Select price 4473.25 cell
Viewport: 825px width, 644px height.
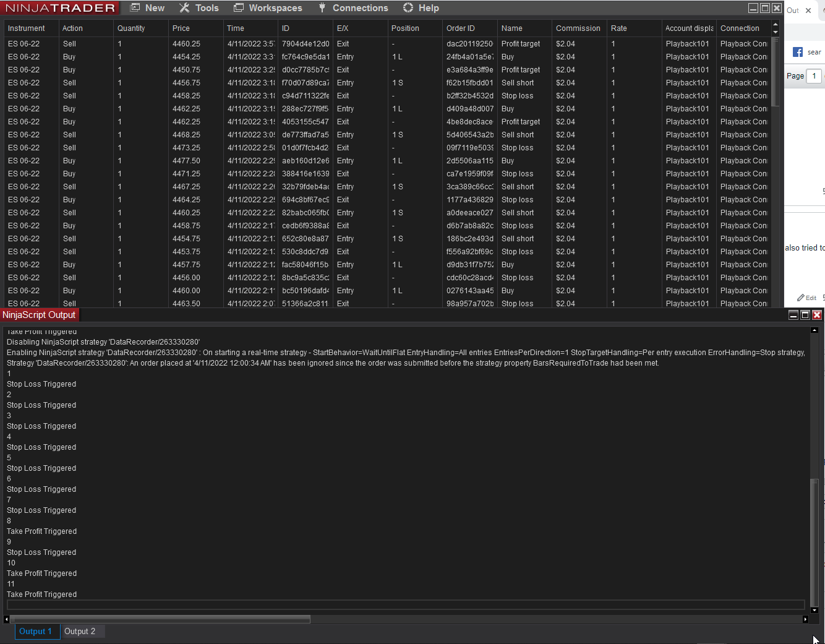pyautogui.click(x=195, y=148)
